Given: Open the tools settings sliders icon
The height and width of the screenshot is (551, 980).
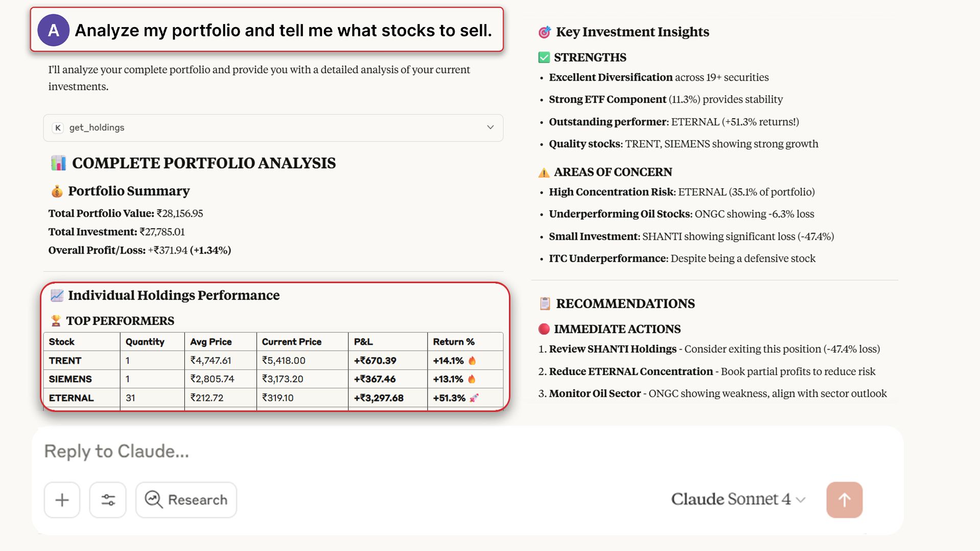Looking at the screenshot, I should pos(108,500).
